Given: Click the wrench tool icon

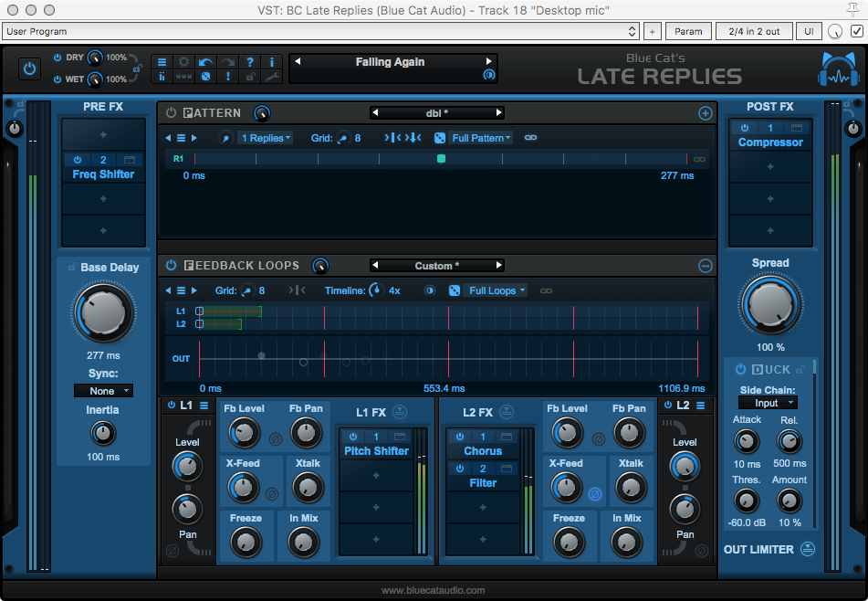Looking at the screenshot, I should [x=271, y=77].
